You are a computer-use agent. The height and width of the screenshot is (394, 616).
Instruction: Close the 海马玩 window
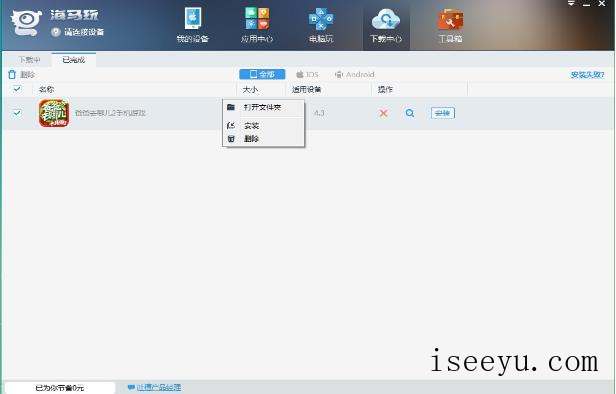click(602, 4)
